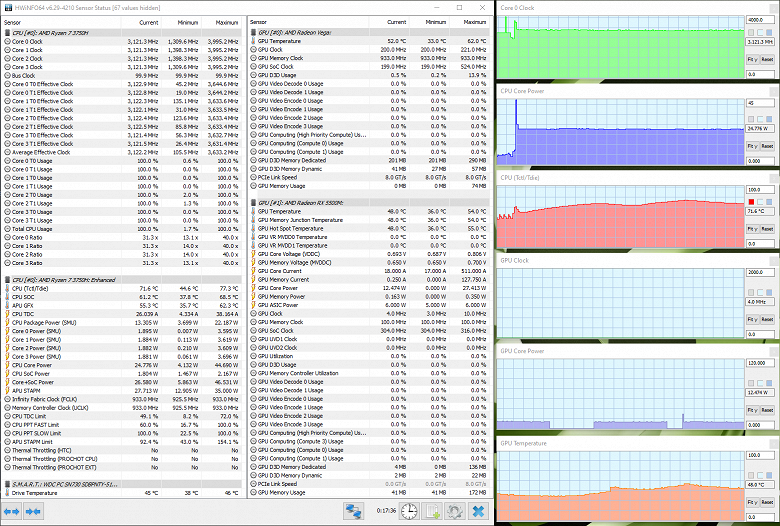Select the GPU ASIC Power row
Screen dimensions: 780x526
(x=369, y=305)
